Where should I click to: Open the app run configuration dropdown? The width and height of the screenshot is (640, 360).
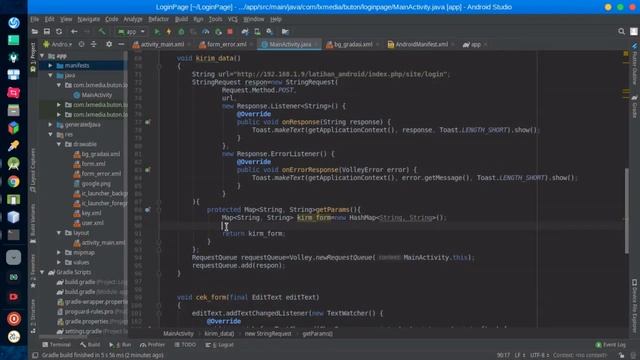point(131,31)
